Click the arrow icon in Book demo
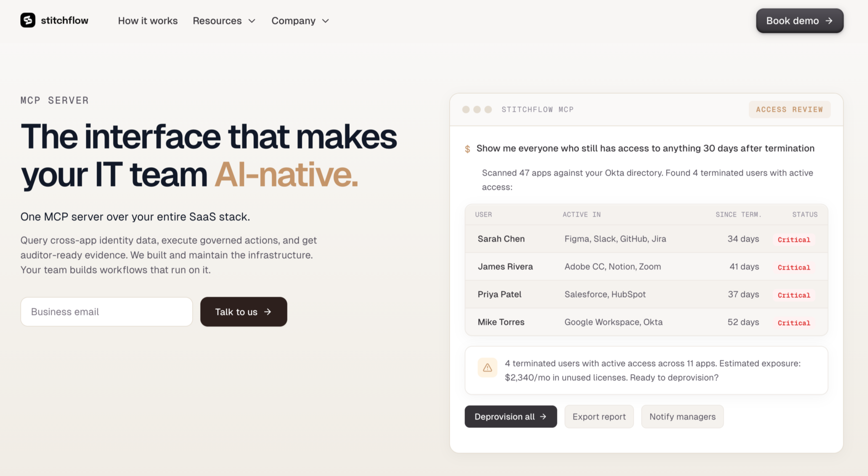The image size is (868, 476). 829,21
